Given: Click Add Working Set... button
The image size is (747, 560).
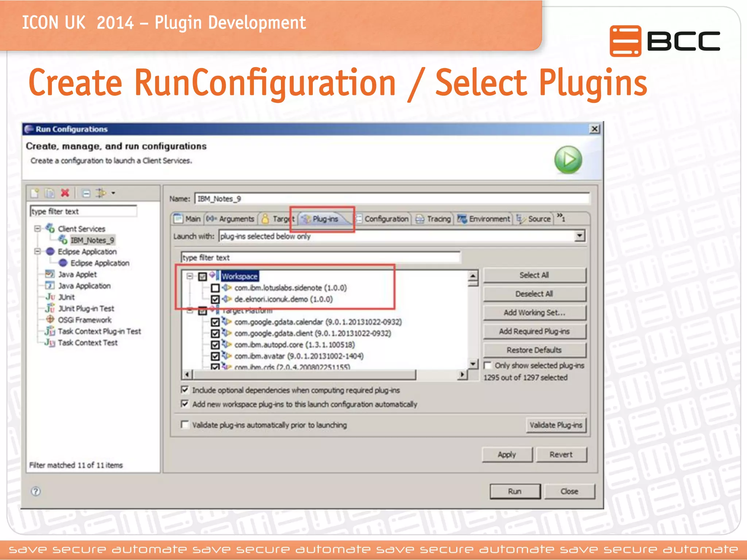Looking at the screenshot, I should 534,312.
